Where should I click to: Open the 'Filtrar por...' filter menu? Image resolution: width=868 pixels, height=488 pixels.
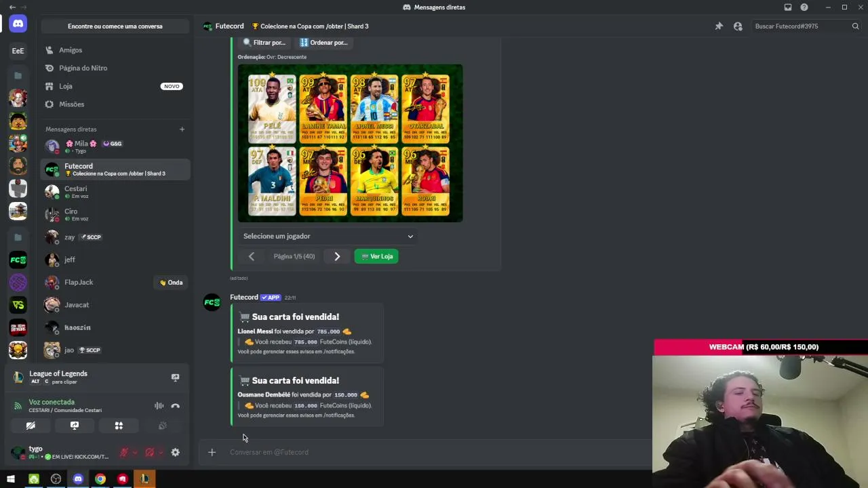(264, 43)
